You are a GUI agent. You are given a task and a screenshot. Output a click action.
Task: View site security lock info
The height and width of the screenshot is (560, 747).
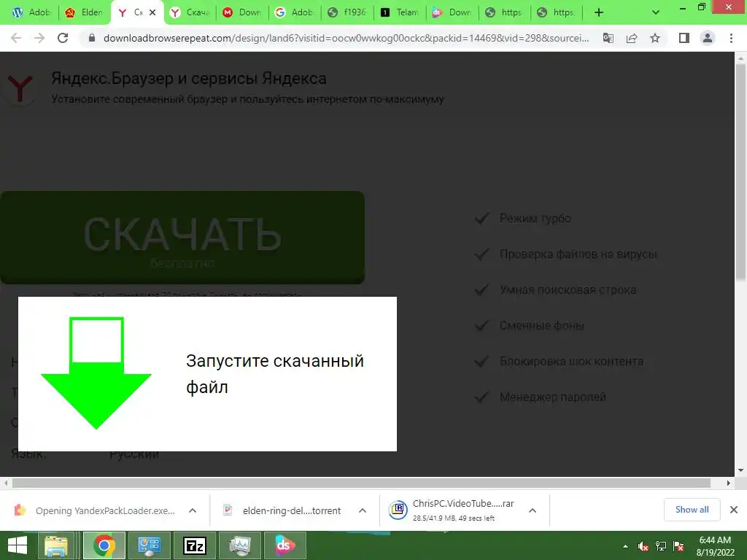point(92,38)
